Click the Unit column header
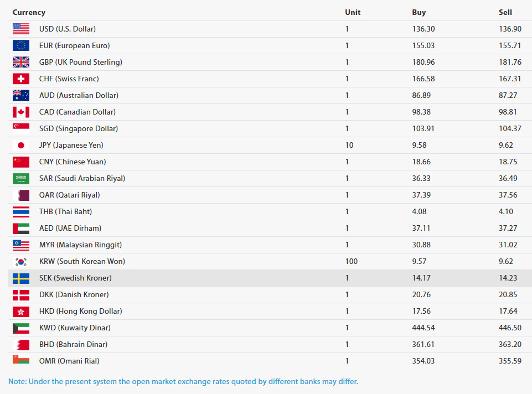532x394 pixels. pyautogui.click(x=353, y=12)
